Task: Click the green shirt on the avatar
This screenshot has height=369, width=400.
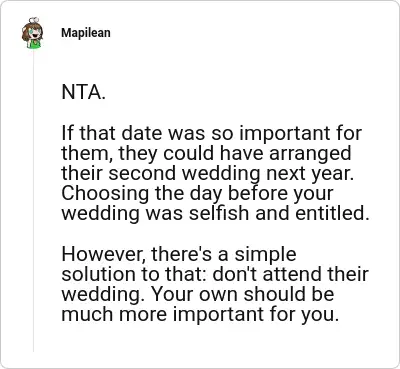Action: pos(35,44)
